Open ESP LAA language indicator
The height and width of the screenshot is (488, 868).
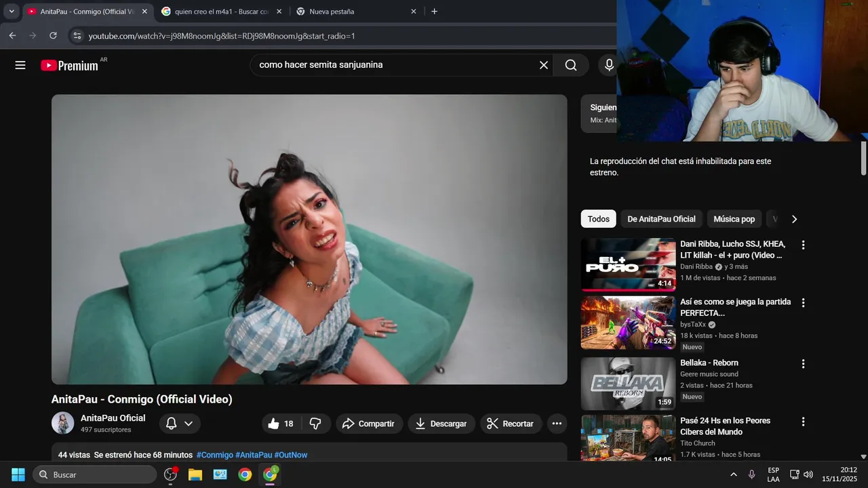point(773,474)
